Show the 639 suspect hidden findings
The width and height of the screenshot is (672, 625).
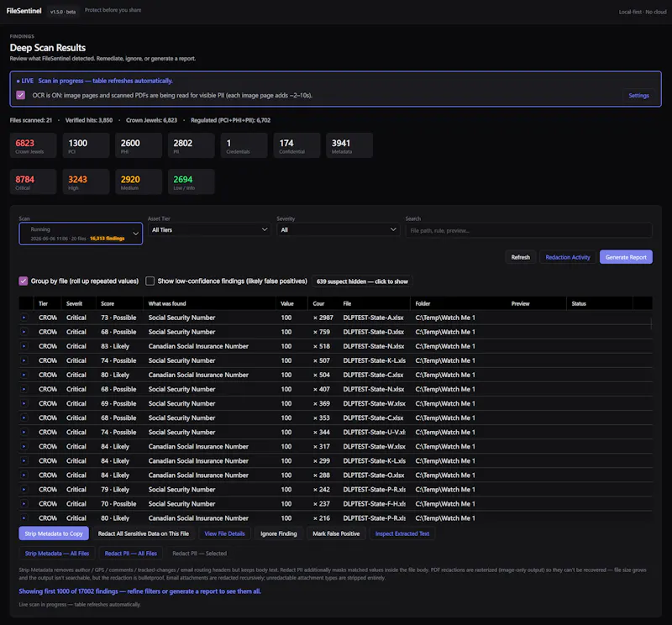click(362, 281)
